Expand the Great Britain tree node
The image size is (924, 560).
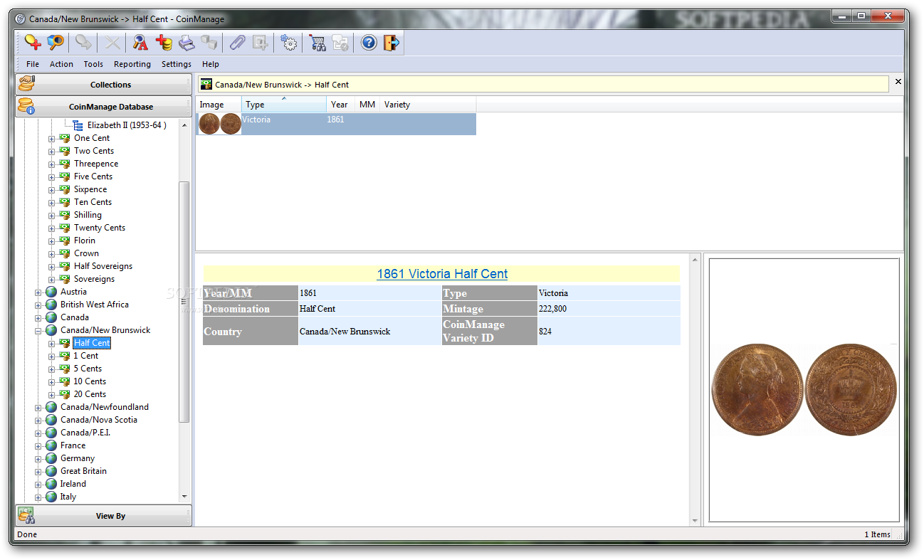tap(38, 471)
